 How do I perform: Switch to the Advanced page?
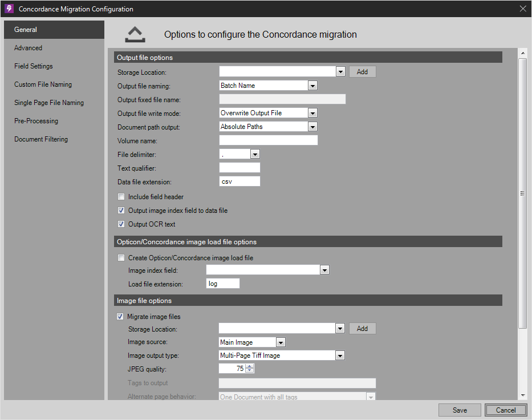point(54,48)
